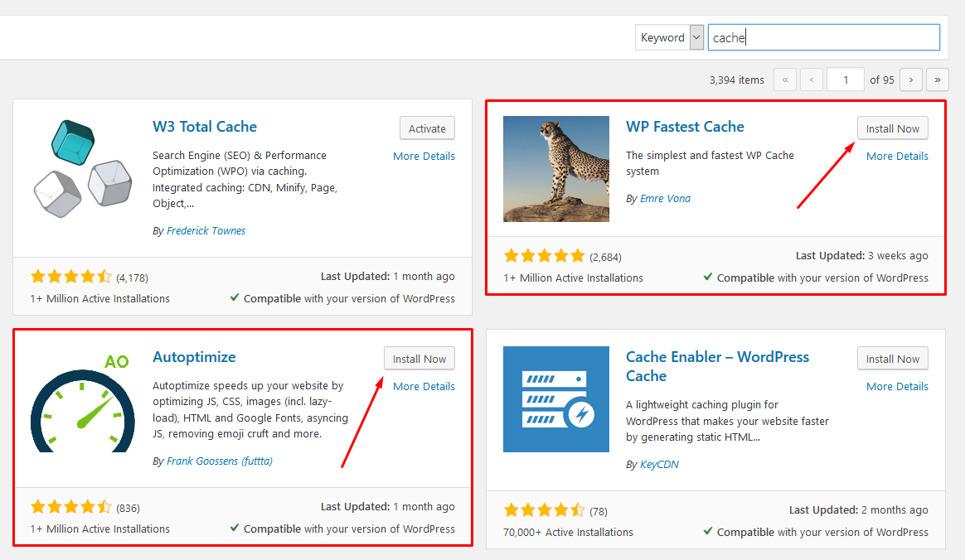Jump to last page of results
Screen dimensions: 965x560
(x=938, y=80)
